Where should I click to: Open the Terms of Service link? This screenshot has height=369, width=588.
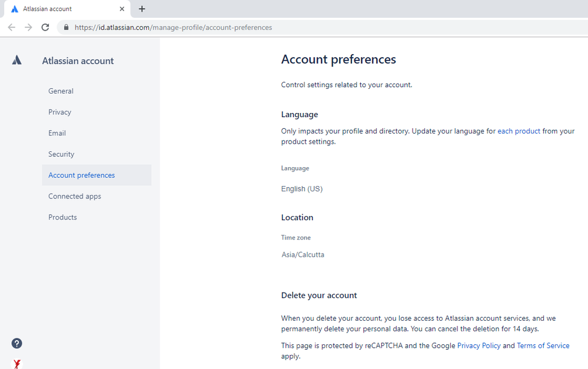click(x=543, y=345)
